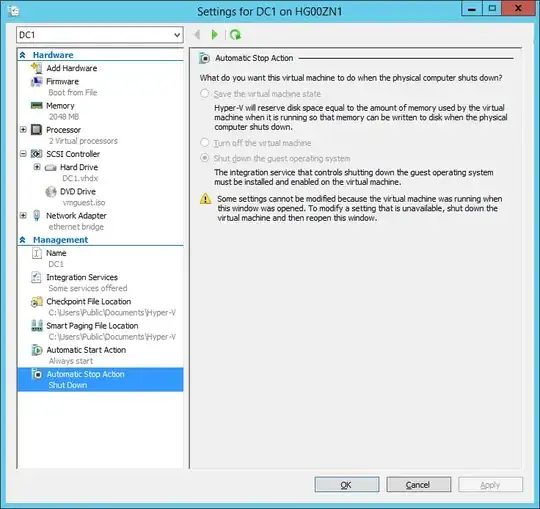Click the Always start text
Screen dimensions: 540x509
click(x=71, y=361)
